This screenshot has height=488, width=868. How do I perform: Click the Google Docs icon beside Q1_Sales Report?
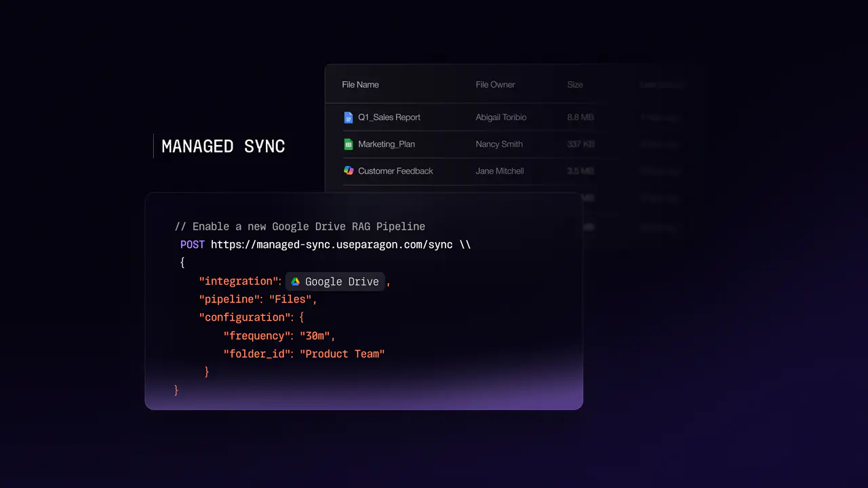point(349,117)
